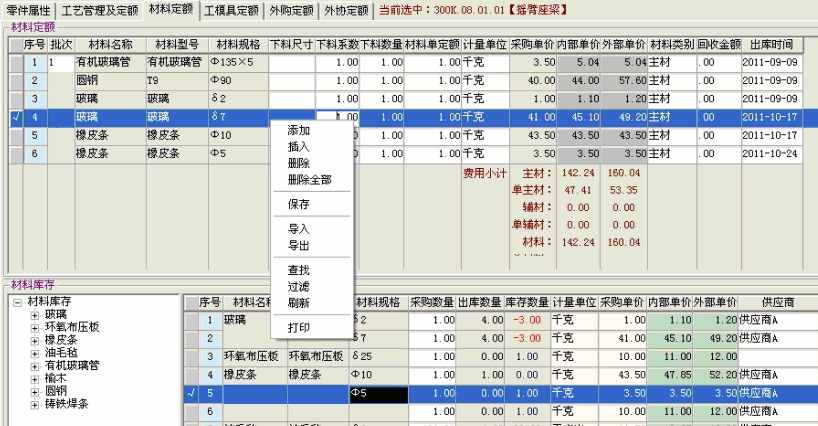The height and width of the screenshot is (426, 818).
Task: Expand the 油毛毡 tree node
Action: tap(35, 354)
